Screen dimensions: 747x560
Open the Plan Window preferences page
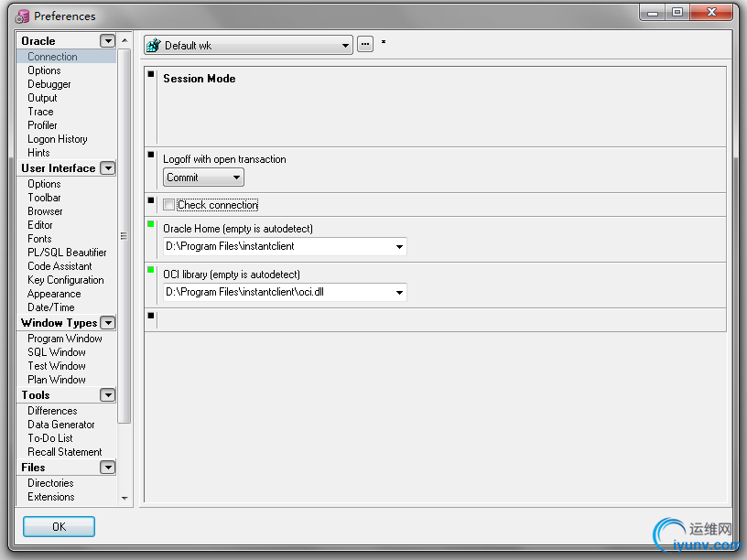pos(57,380)
